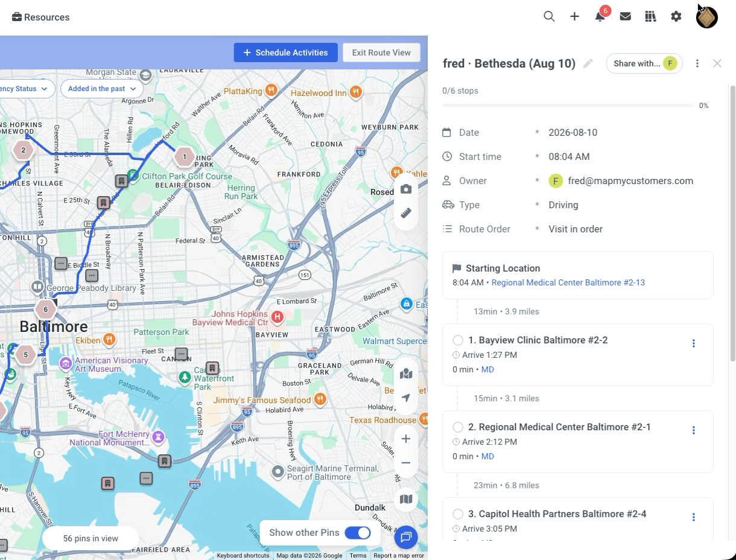Edit route name with pencil icon
Image resolution: width=736 pixels, height=560 pixels.
pos(588,63)
